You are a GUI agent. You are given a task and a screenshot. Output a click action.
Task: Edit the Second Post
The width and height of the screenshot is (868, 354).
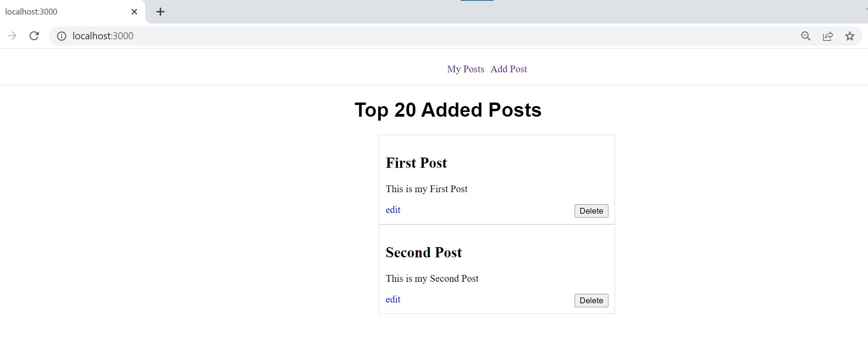(x=393, y=299)
